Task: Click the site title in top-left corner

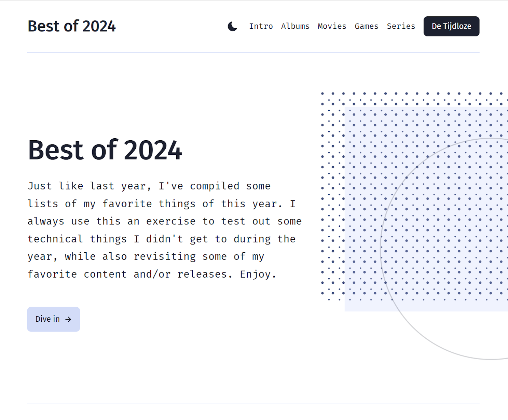Action: click(x=71, y=26)
